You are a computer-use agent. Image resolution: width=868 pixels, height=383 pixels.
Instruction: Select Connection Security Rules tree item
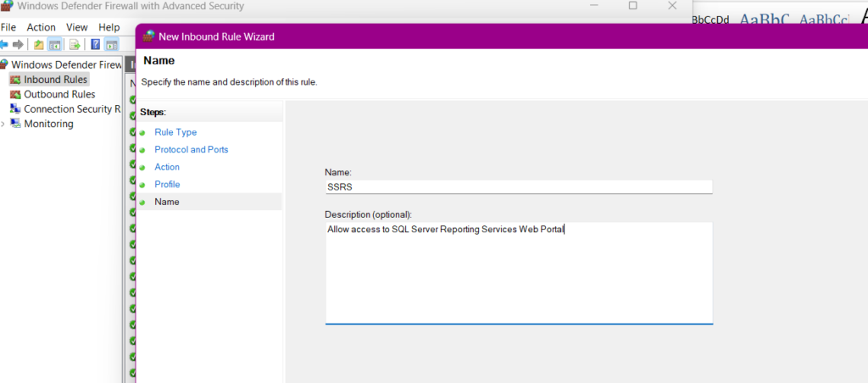(x=72, y=109)
